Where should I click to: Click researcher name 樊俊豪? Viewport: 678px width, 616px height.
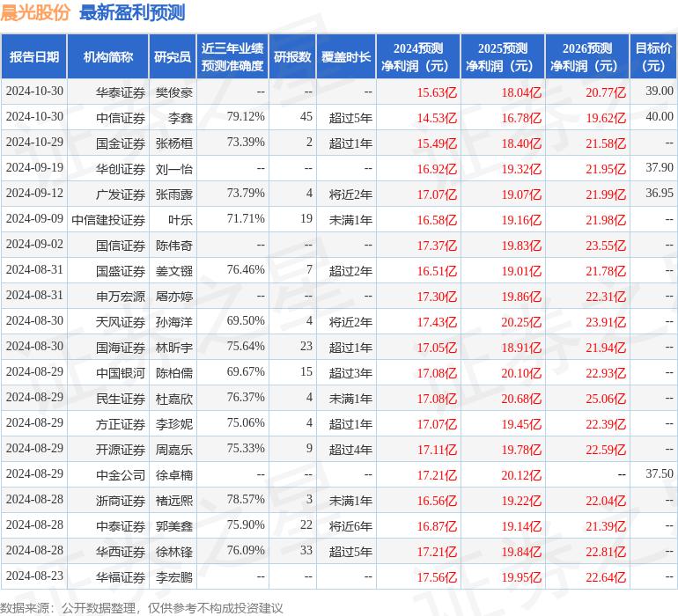pyautogui.click(x=173, y=92)
